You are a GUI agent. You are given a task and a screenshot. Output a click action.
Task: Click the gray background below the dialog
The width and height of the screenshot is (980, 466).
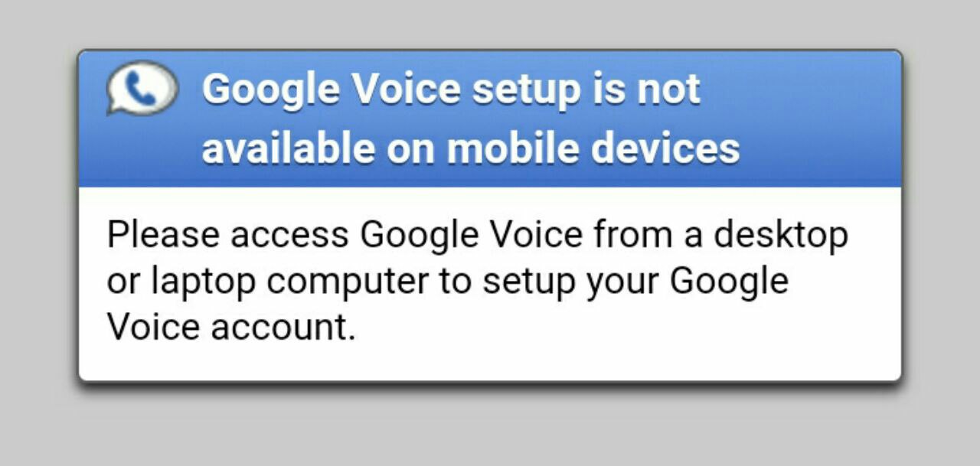[x=490, y=429]
